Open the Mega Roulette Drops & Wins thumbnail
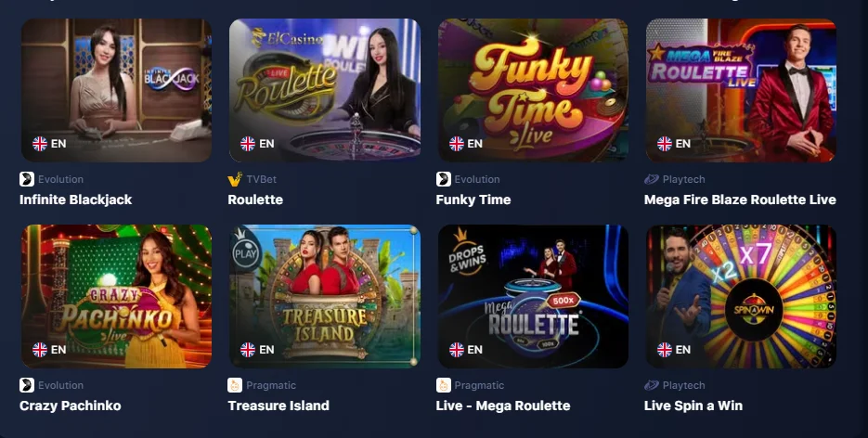This screenshot has height=438, width=868. (x=533, y=296)
